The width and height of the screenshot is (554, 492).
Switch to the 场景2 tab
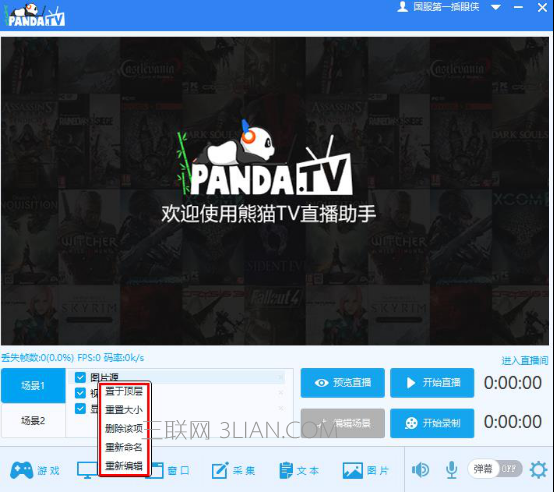pyautogui.click(x=33, y=420)
